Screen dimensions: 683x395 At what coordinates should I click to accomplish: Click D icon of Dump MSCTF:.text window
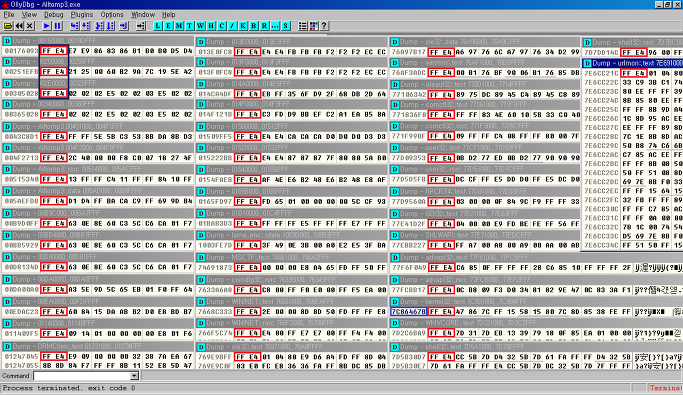(x=201, y=257)
